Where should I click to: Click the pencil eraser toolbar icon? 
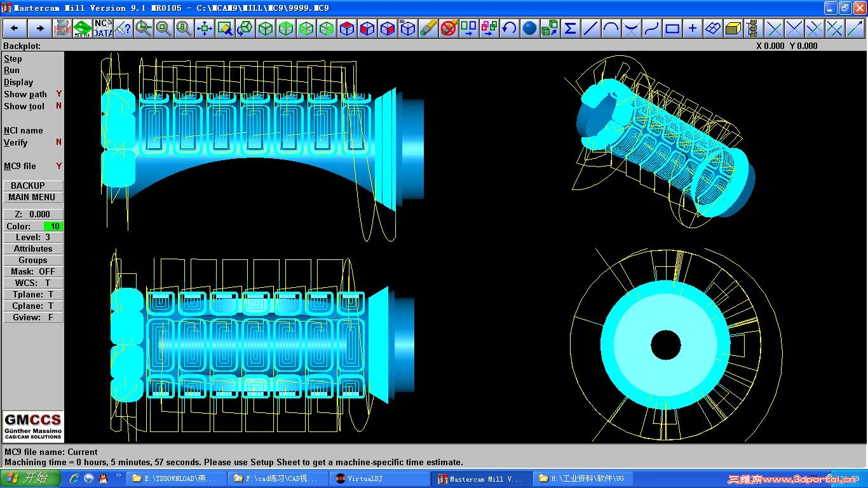[x=428, y=29]
